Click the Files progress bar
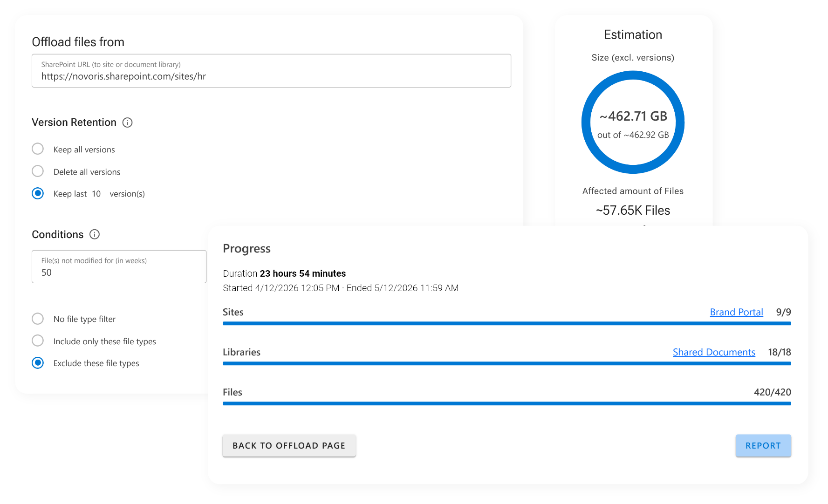 (506, 403)
